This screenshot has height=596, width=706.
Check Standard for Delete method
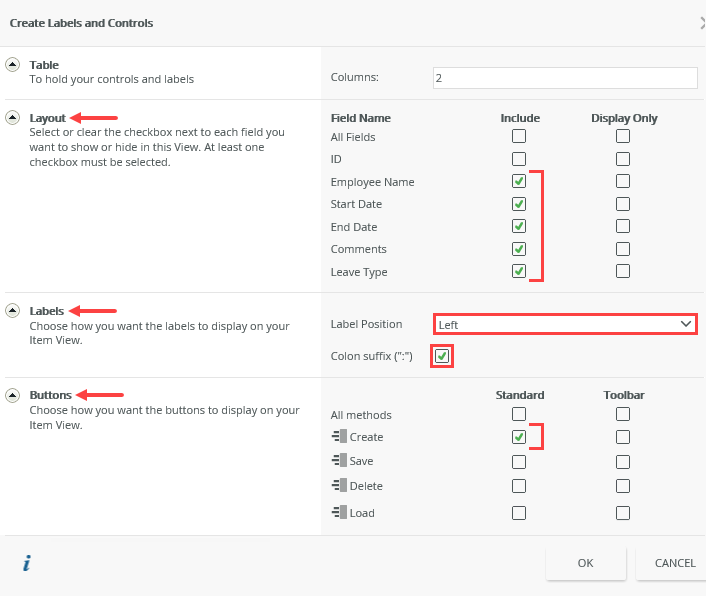click(519, 486)
